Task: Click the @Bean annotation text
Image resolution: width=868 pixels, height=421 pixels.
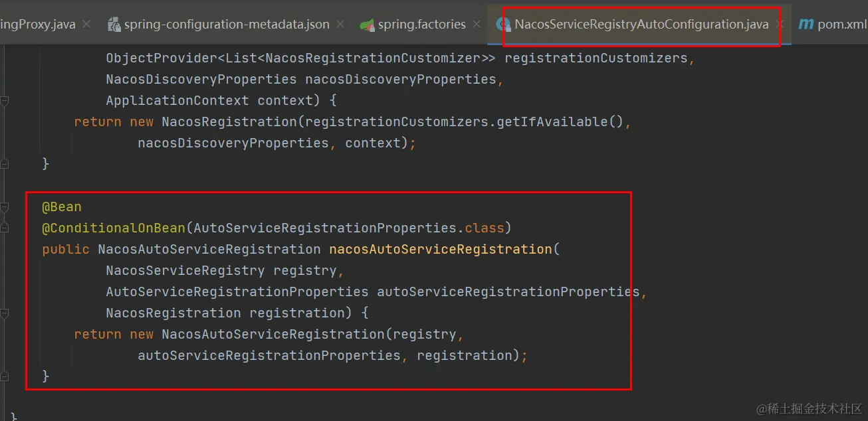Action: point(62,207)
